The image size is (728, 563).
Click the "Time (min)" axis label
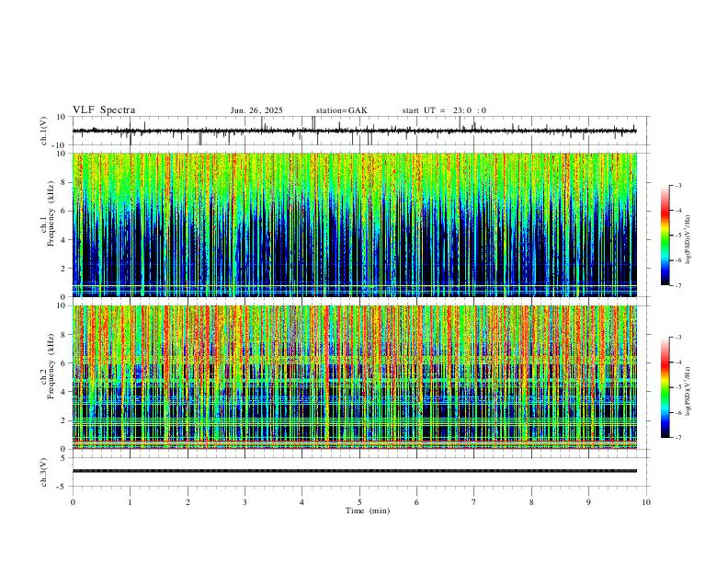pyautogui.click(x=368, y=511)
